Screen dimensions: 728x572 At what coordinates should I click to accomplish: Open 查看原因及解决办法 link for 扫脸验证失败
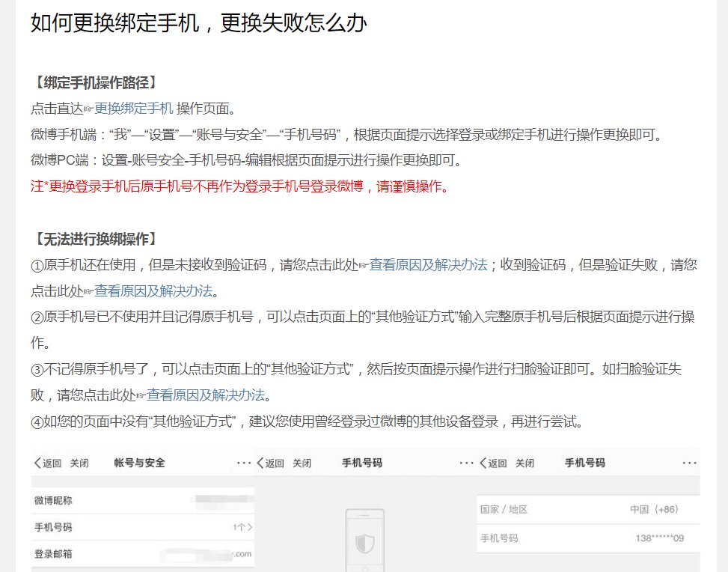click(206, 395)
